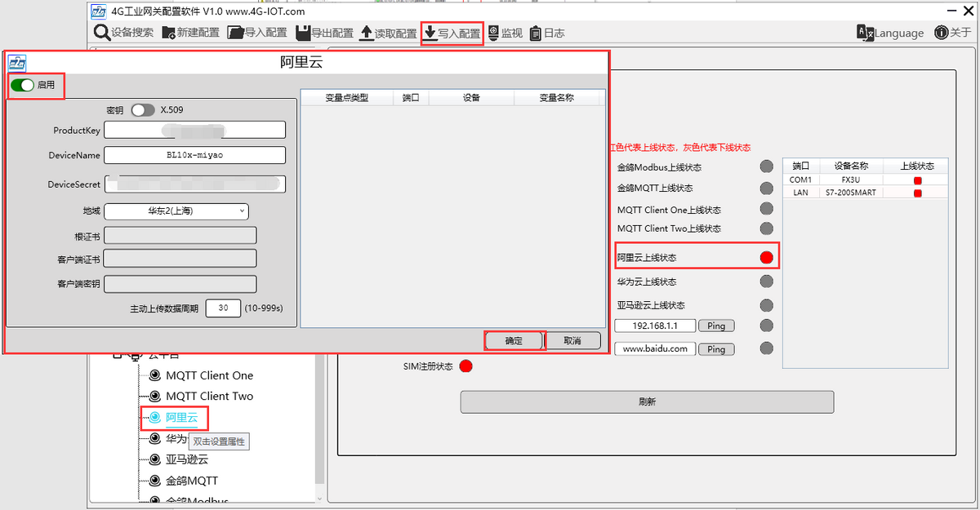Click the MQTT Client One上线状态 grey indicator
980x510 pixels.
click(766, 210)
